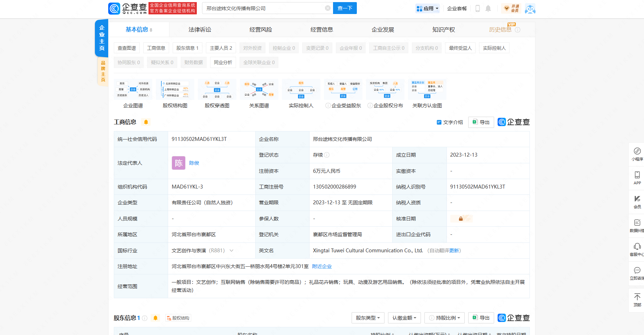Open the 应用 dropdown menu
This screenshot has width=644, height=335.
pos(427,8)
